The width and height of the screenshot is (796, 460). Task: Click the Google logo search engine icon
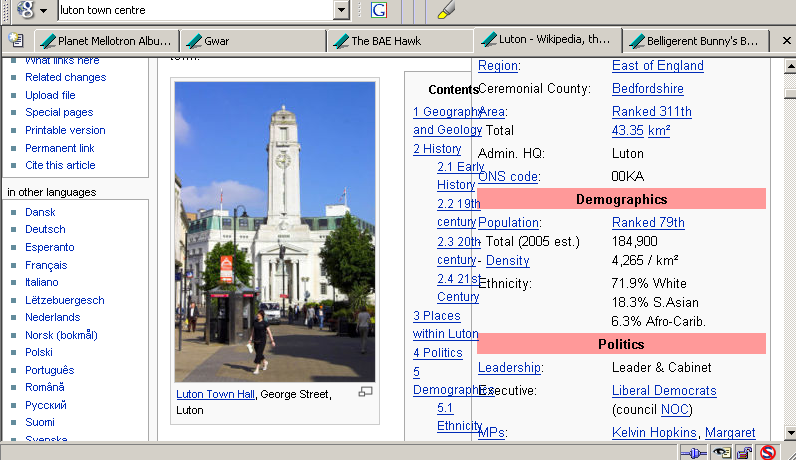point(25,9)
